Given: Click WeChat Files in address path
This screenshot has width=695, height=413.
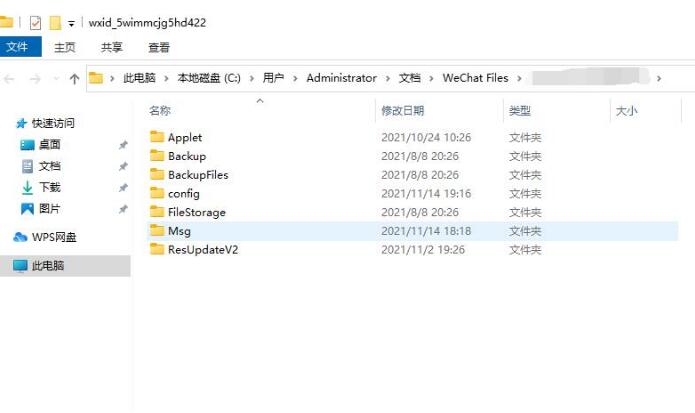Looking at the screenshot, I should [475, 78].
